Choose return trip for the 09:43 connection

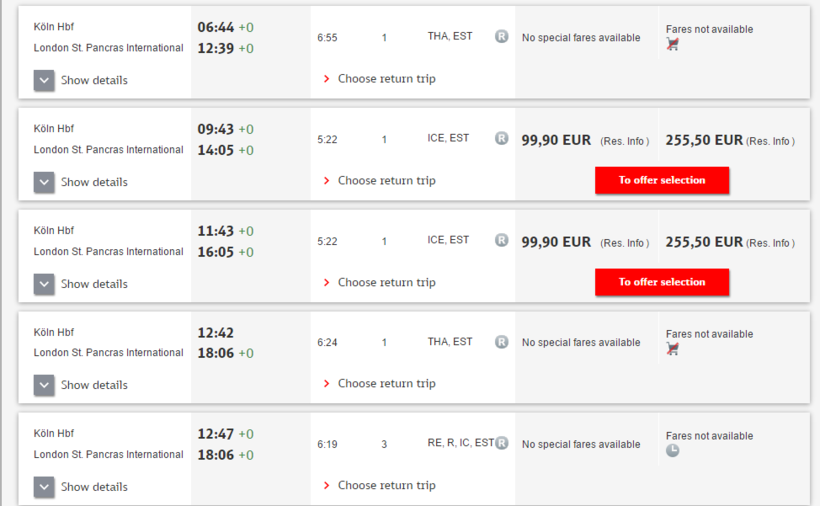coord(386,181)
